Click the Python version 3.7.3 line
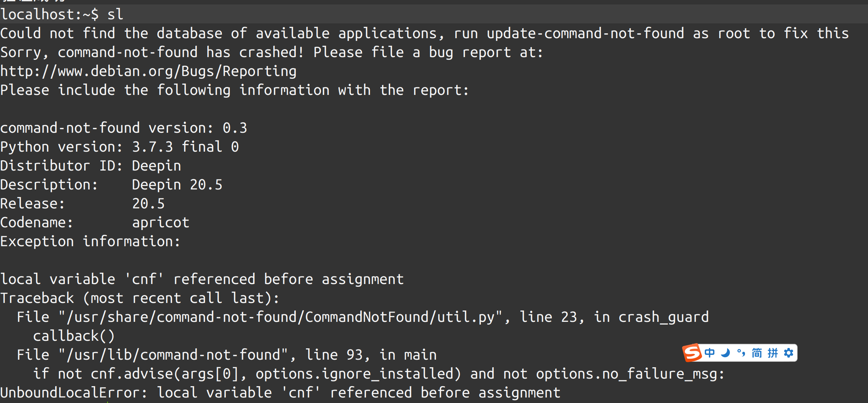 point(119,147)
